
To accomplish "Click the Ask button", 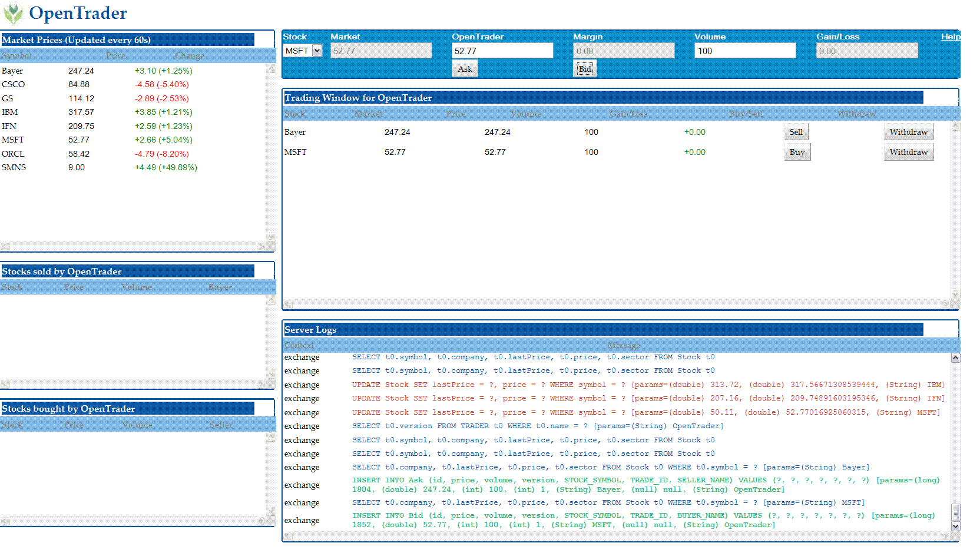I will [465, 68].
